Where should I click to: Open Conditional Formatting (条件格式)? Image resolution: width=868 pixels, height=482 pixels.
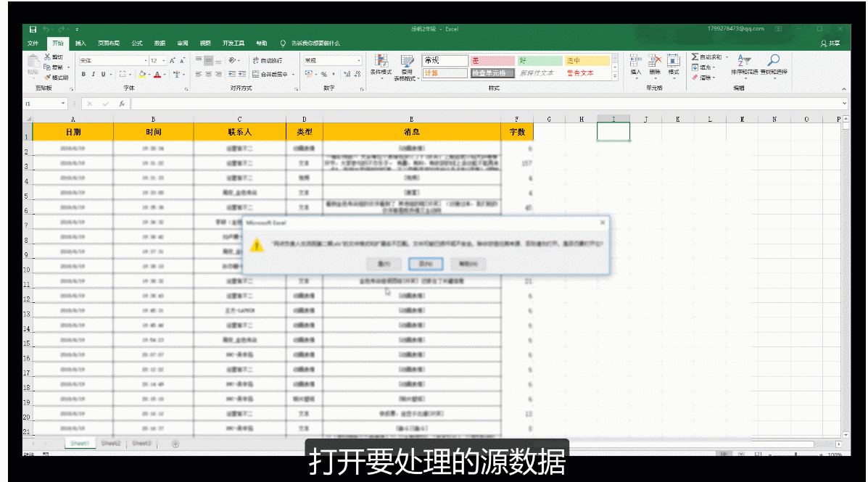click(381, 65)
